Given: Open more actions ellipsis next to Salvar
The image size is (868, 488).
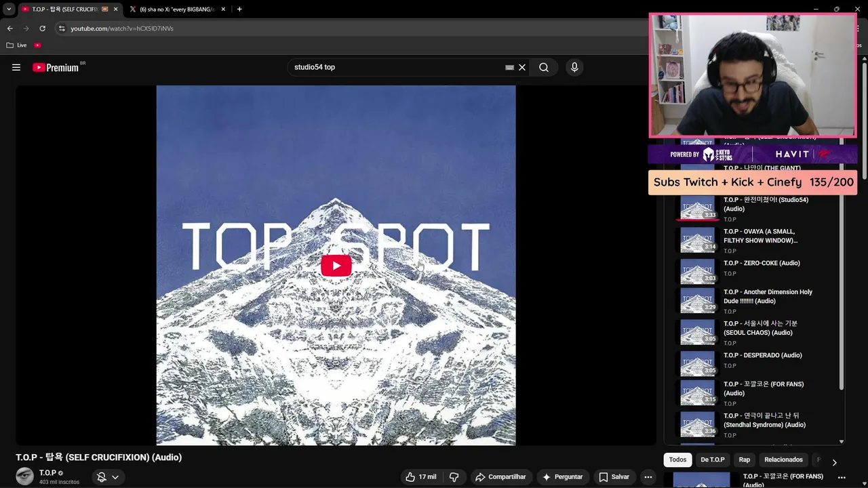Looking at the screenshot, I should coord(648,477).
